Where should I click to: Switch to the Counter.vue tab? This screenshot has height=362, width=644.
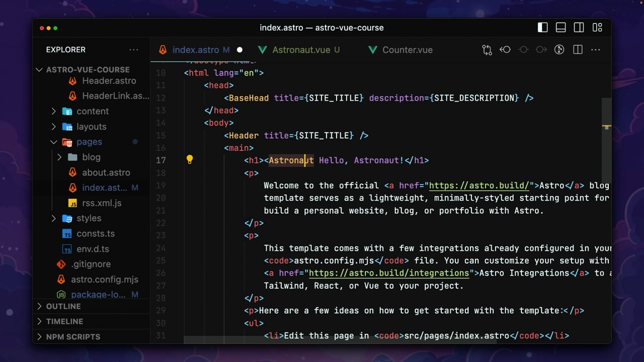(408, 50)
